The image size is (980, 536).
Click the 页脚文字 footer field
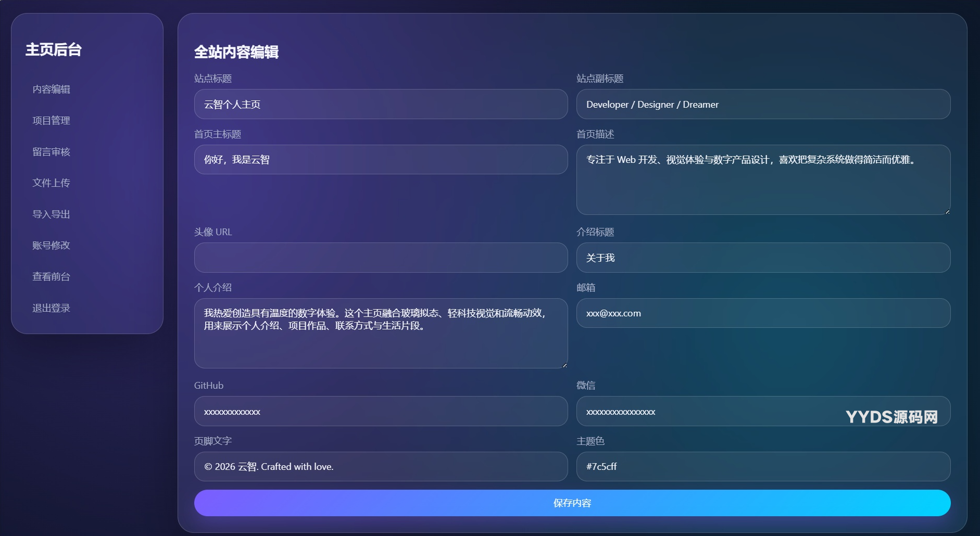click(381, 466)
